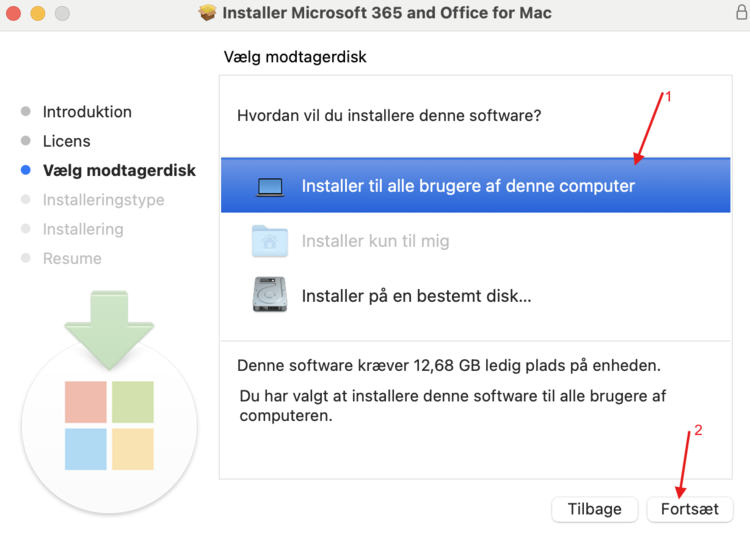The height and width of the screenshot is (534, 750).
Task: Click the package box icon beside the title
Action: [208, 13]
